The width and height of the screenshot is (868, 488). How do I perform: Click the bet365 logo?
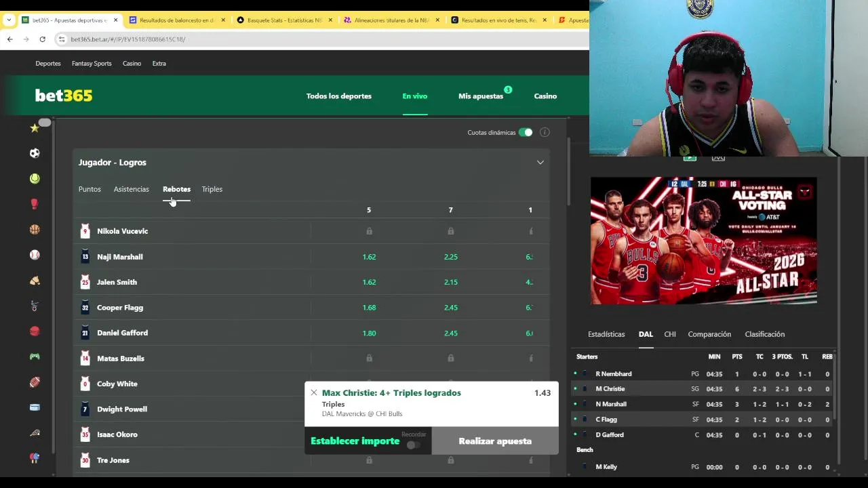pos(63,96)
